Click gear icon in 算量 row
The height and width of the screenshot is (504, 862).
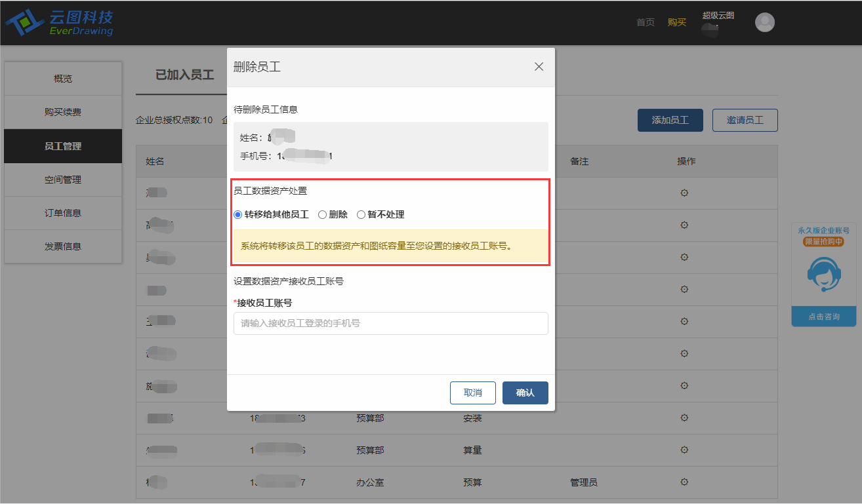click(684, 450)
